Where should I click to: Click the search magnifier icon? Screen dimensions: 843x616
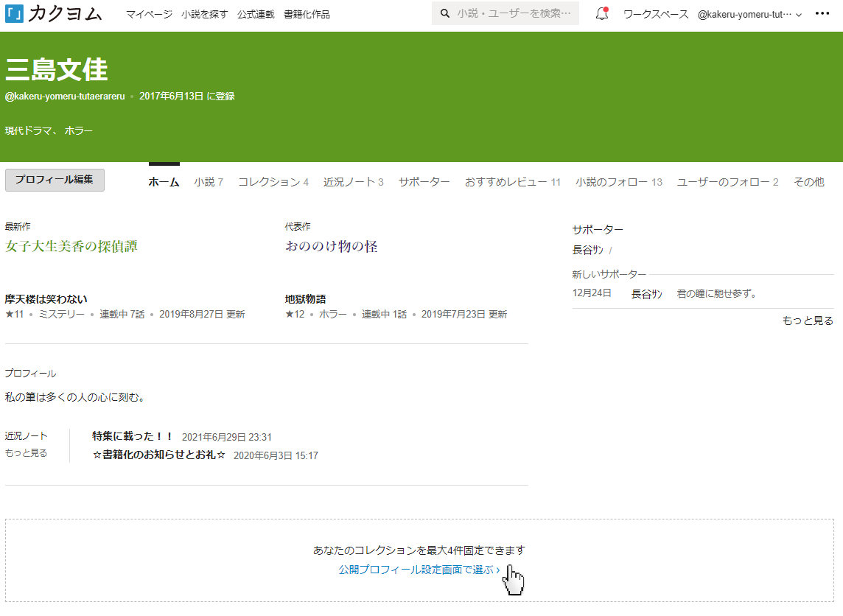[x=444, y=13]
